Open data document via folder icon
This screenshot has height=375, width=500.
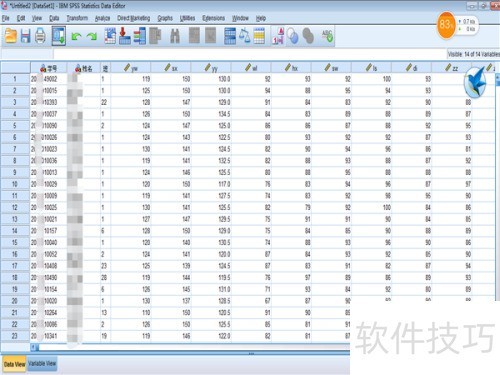11,36
